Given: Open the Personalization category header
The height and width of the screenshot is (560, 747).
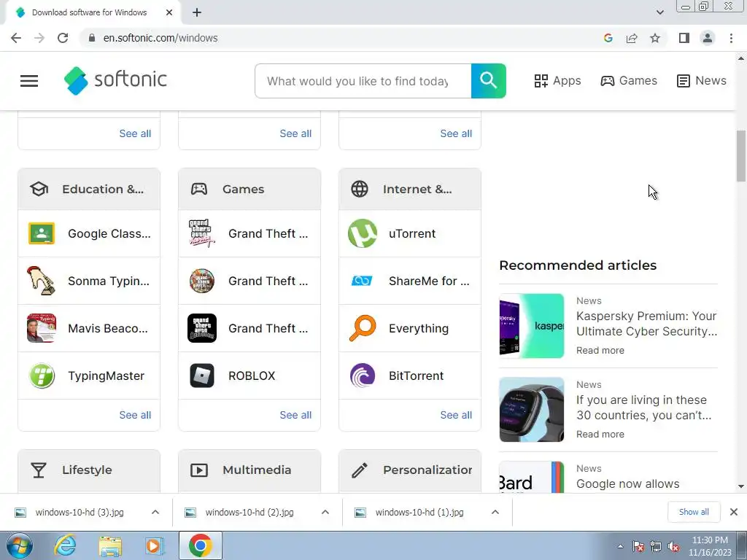Looking at the screenshot, I should (410, 470).
